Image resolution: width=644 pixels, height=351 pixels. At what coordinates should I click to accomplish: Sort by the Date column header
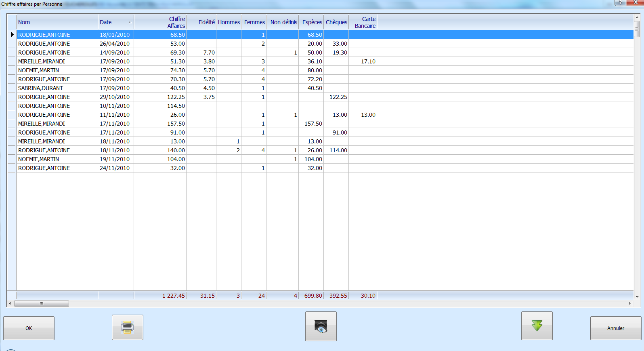tap(115, 22)
